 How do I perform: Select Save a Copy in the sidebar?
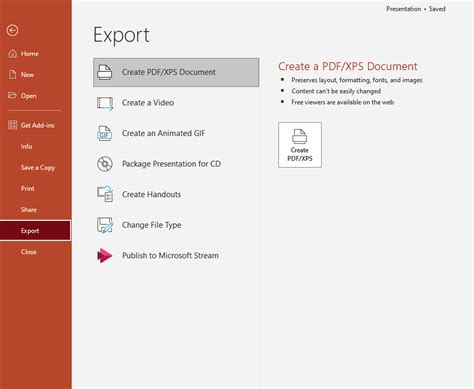click(x=38, y=168)
